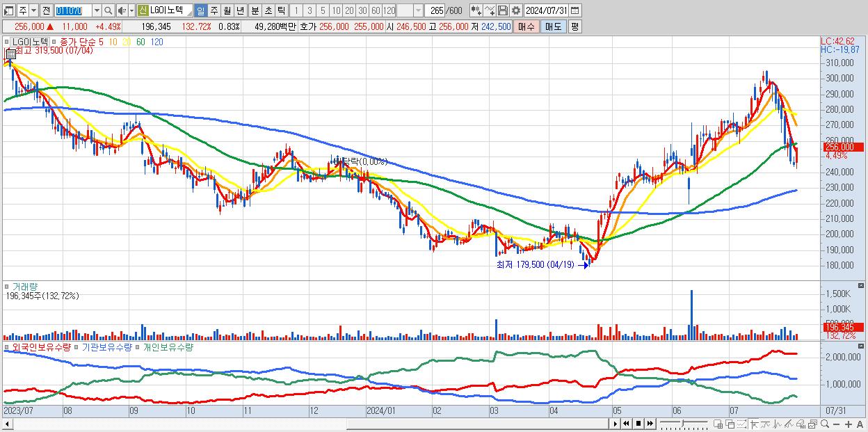Click the add line indicator icon
868x432 pixels.
490,10
